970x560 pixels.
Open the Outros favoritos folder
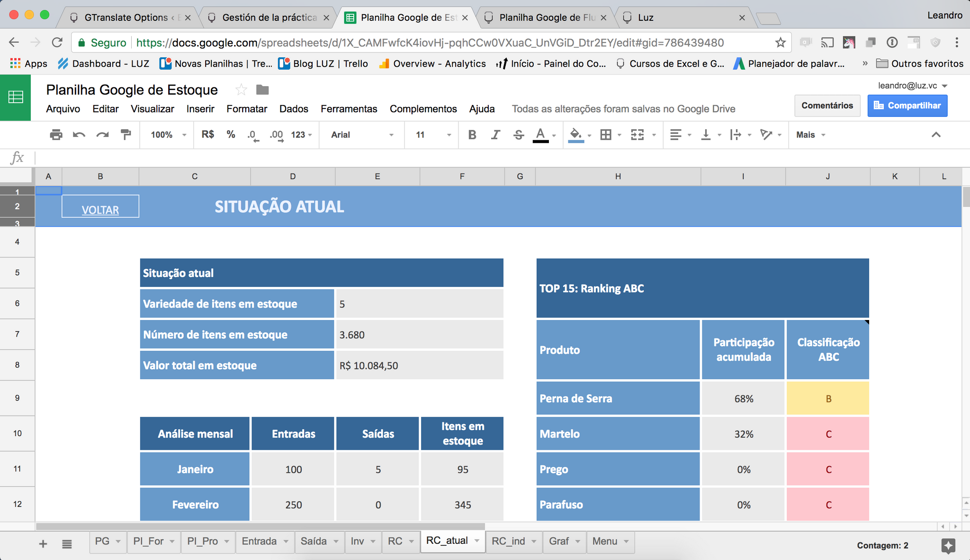pyautogui.click(x=919, y=63)
